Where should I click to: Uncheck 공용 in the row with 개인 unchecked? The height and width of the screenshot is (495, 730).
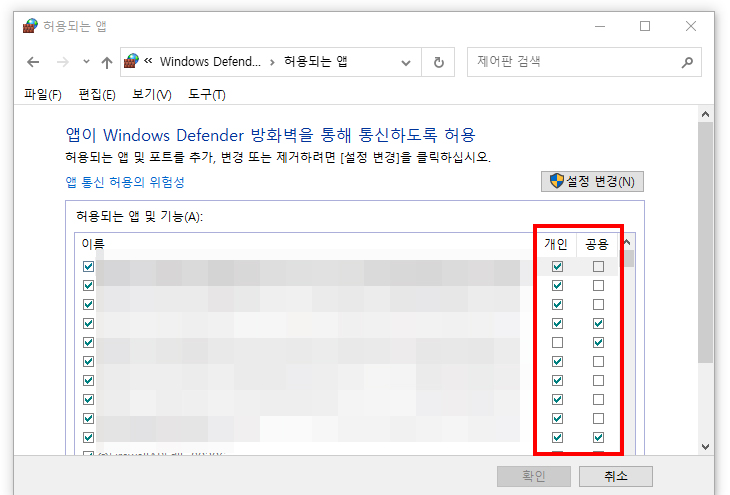598,343
